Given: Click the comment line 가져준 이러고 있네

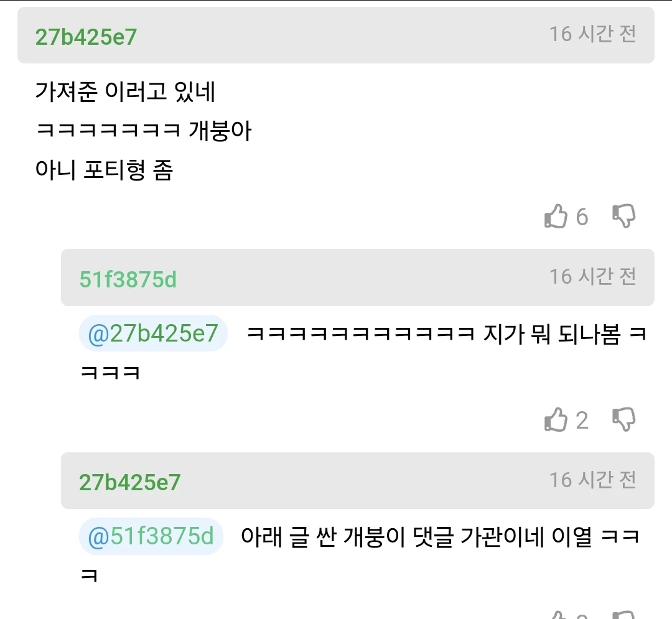Looking at the screenshot, I should (x=126, y=92).
